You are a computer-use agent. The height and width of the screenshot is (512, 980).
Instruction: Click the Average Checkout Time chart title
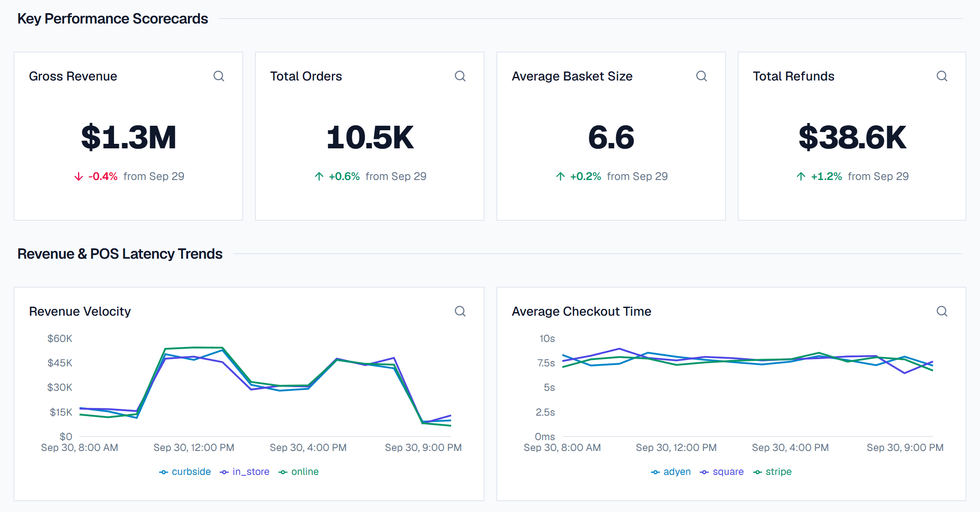click(x=581, y=312)
